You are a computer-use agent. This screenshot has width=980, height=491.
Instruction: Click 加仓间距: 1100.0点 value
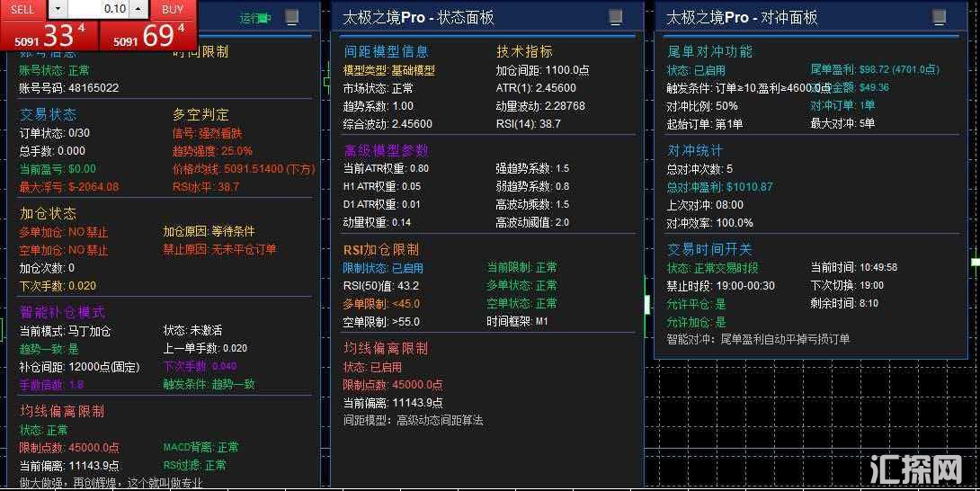(542, 70)
